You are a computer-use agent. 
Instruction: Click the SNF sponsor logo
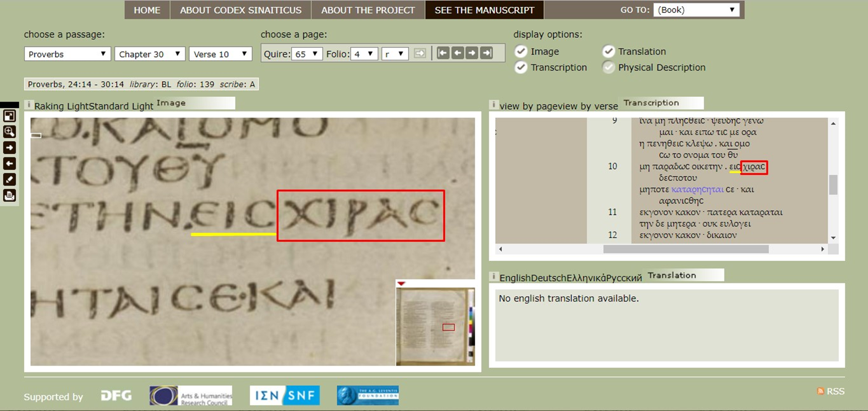285,395
